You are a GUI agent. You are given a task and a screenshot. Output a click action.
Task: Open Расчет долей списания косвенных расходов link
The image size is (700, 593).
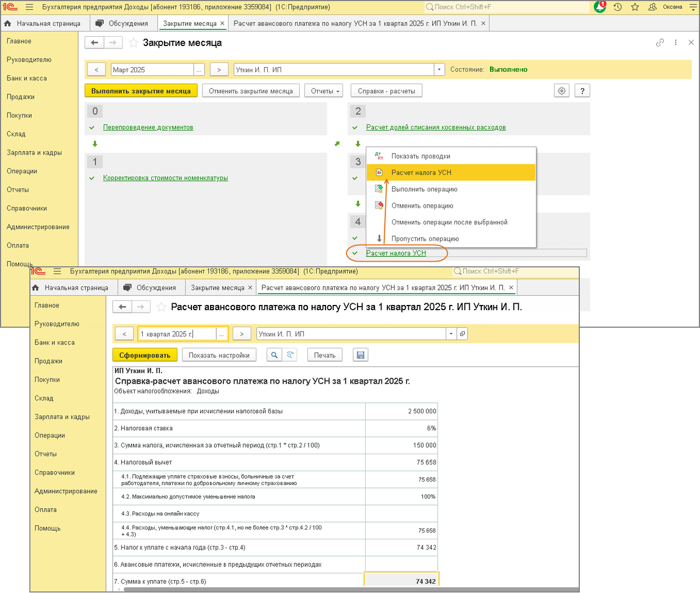click(436, 127)
